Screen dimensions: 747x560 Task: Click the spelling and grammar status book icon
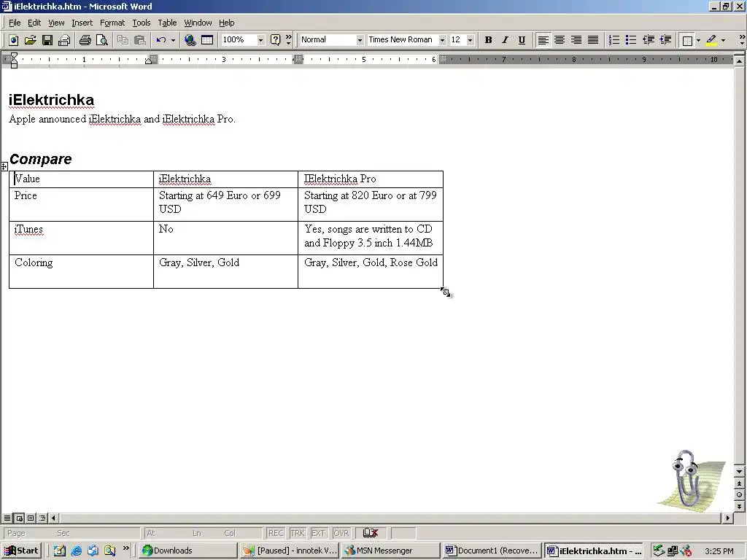[x=370, y=533]
